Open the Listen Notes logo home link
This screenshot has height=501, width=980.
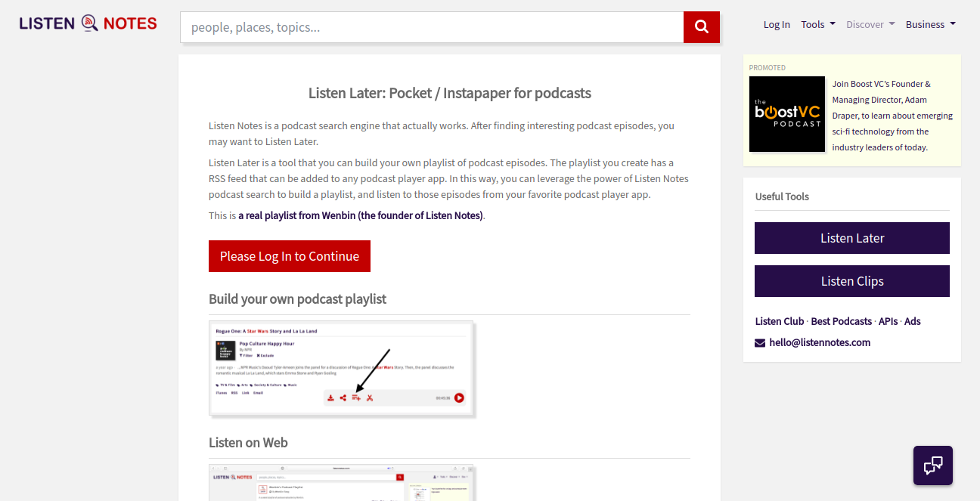88,23
